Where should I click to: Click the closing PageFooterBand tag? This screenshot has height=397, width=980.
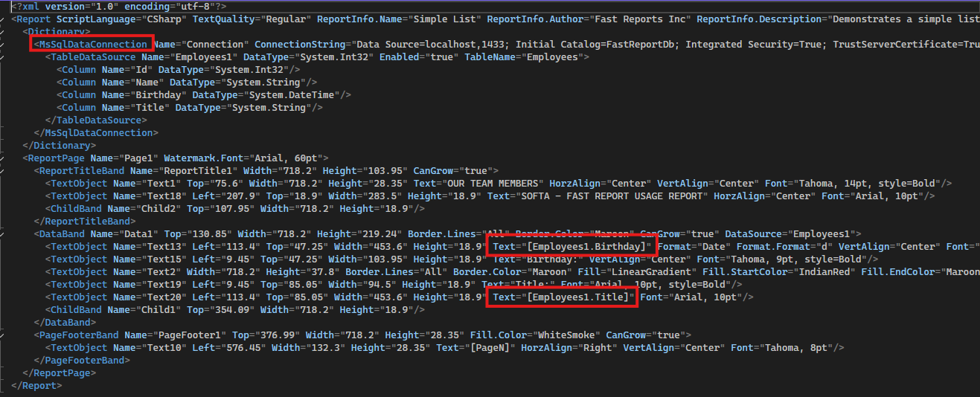pyautogui.click(x=82, y=361)
